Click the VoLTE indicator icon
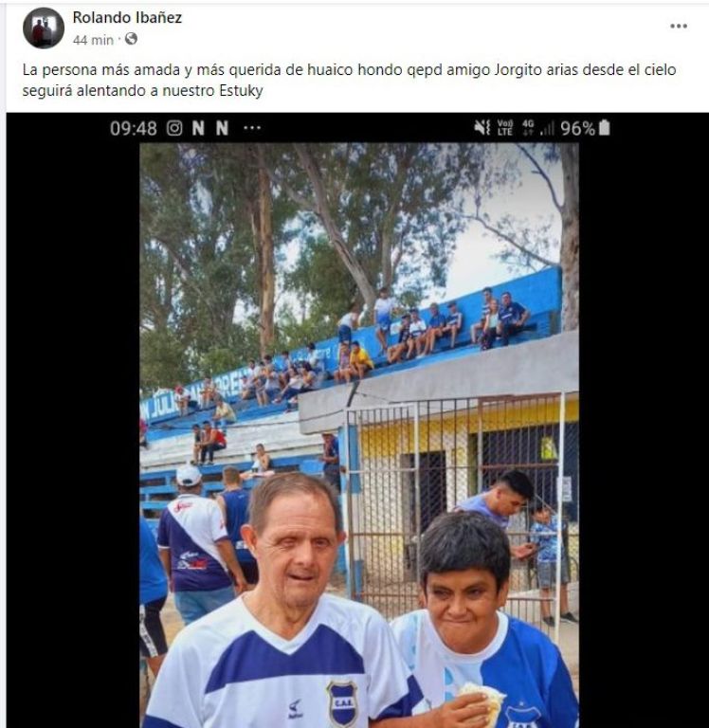The height and width of the screenshot is (728, 709). pyautogui.click(x=504, y=128)
